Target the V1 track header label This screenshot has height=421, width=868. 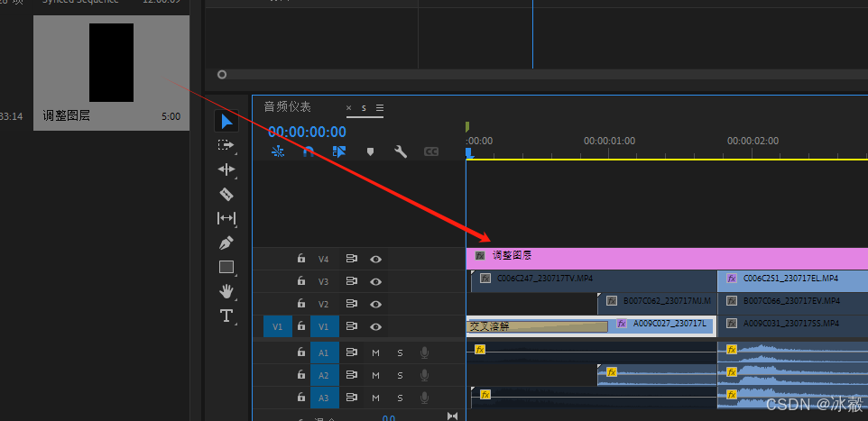click(x=323, y=327)
